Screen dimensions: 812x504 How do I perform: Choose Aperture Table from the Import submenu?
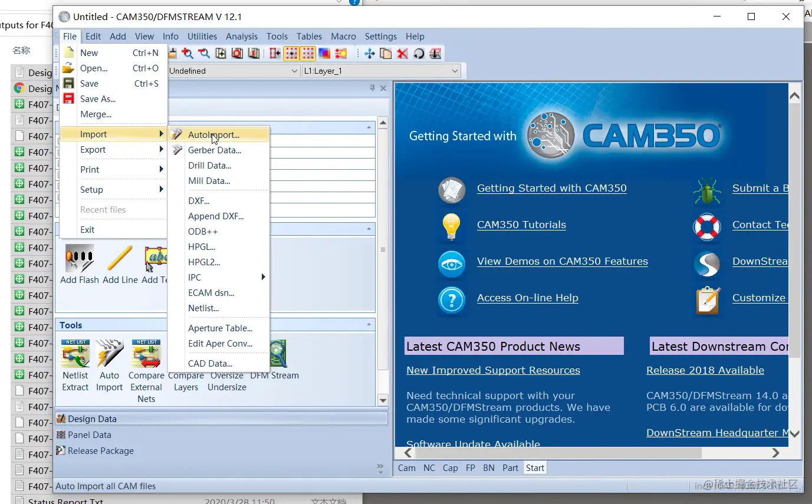(219, 328)
